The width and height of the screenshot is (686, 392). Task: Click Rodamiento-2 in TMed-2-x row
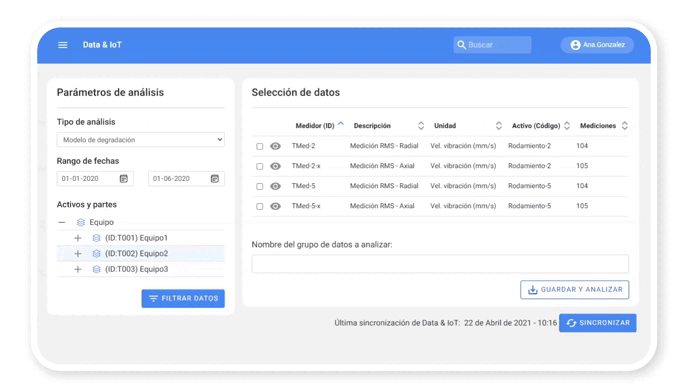click(x=529, y=166)
